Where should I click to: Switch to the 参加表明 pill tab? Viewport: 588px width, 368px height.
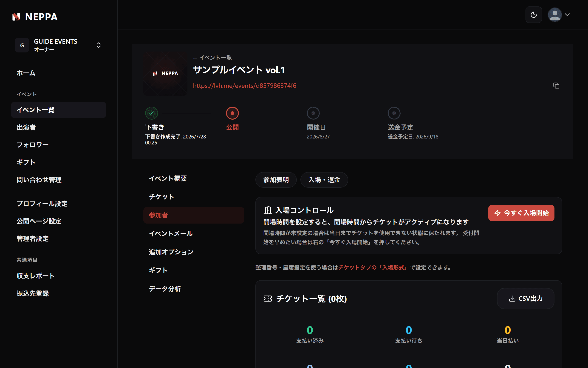[x=276, y=180]
